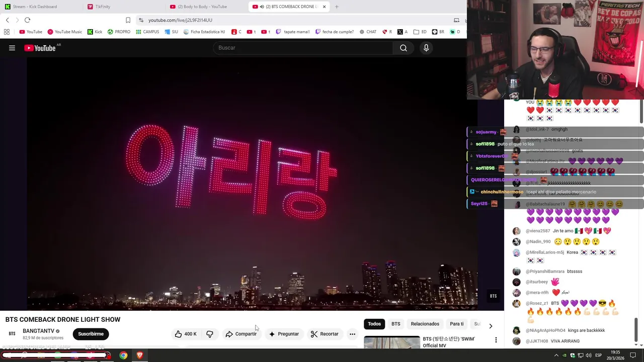Viewport: 644px width, 362px height.
Task: Click the youtube.com address bar URL
Action: click(180, 20)
